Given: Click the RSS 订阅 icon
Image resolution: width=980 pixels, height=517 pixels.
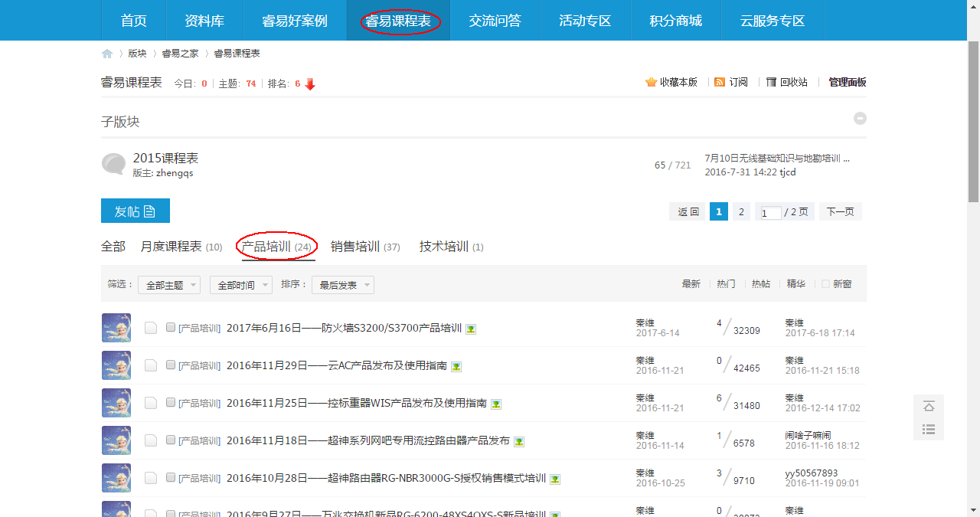Looking at the screenshot, I should tap(720, 82).
